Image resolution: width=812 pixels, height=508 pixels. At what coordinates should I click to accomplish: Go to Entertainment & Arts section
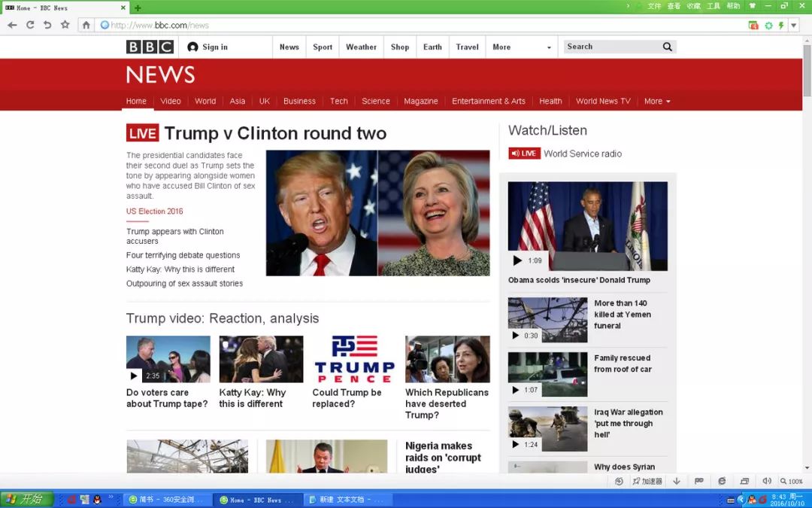pyautogui.click(x=488, y=101)
